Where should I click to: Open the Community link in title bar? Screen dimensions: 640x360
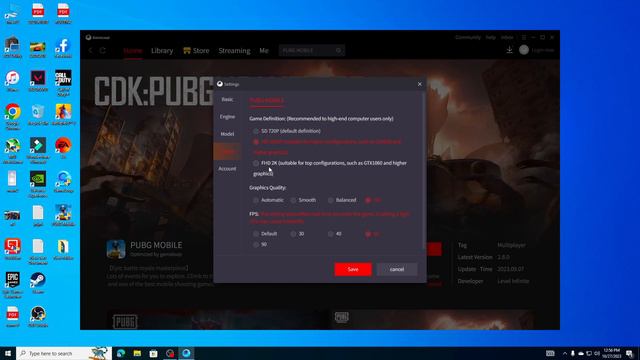tap(468, 37)
